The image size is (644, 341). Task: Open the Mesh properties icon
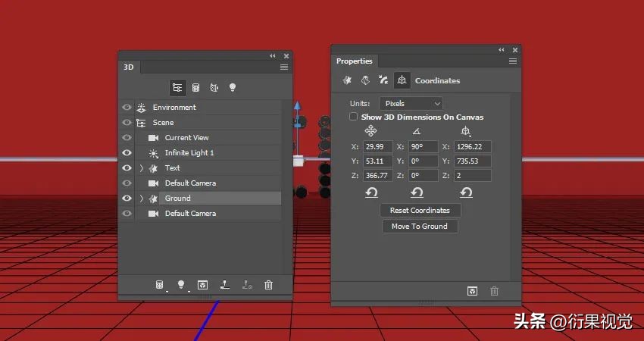click(347, 80)
